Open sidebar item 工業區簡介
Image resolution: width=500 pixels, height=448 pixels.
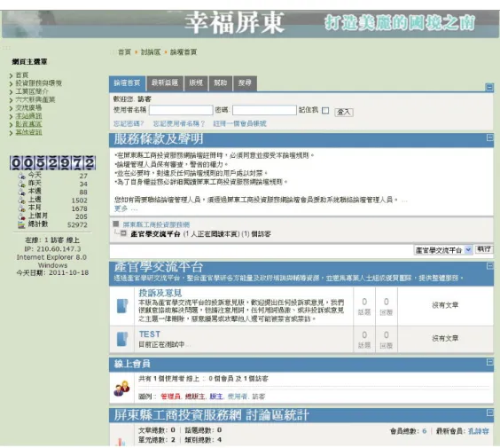click(x=32, y=91)
